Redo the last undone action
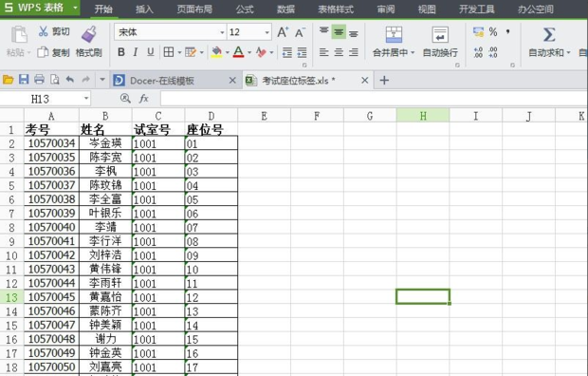588x376 pixels. point(86,79)
